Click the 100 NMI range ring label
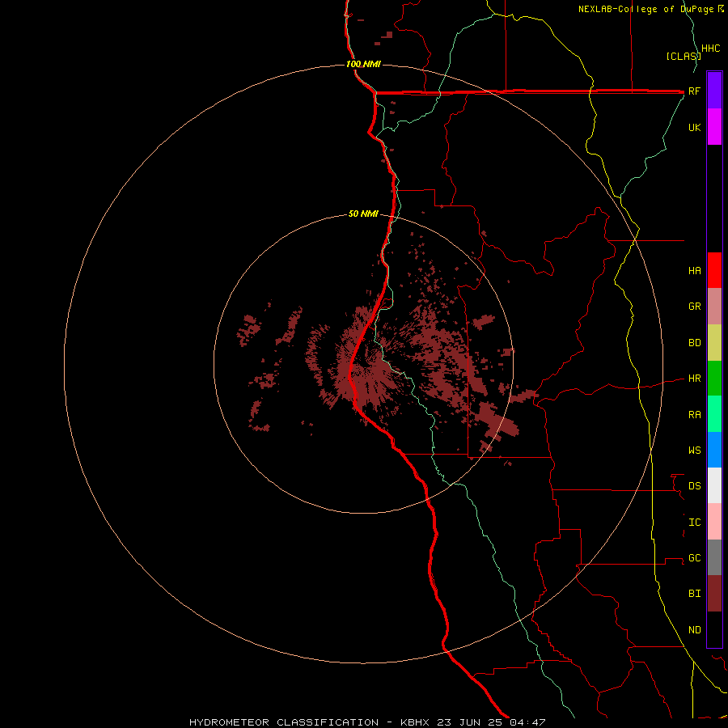The image size is (728, 728). coord(363,64)
